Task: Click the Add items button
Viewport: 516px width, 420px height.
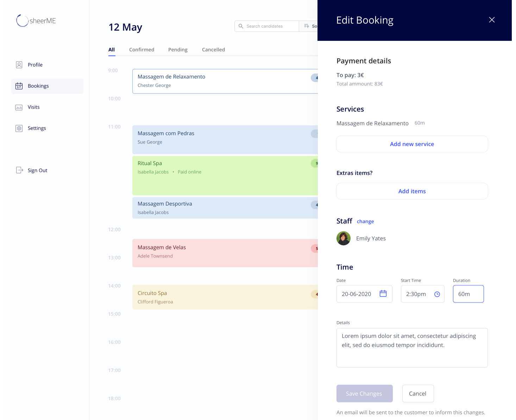Action: coord(412,191)
